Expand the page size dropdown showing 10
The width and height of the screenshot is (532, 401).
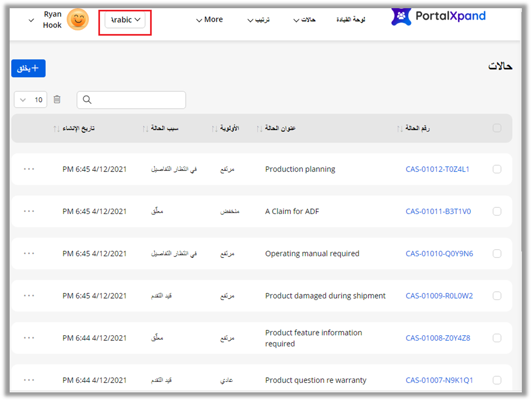click(x=30, y=100)
